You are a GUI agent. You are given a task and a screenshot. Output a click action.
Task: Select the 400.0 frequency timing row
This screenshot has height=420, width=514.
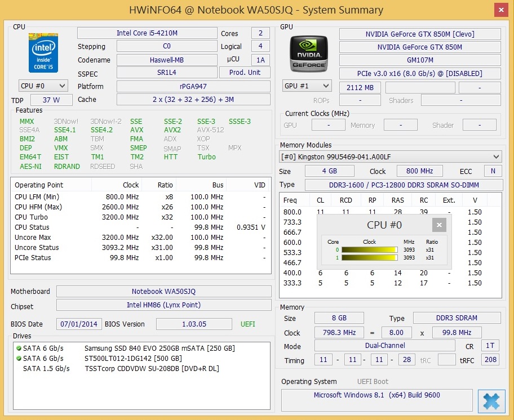(390, 272)
